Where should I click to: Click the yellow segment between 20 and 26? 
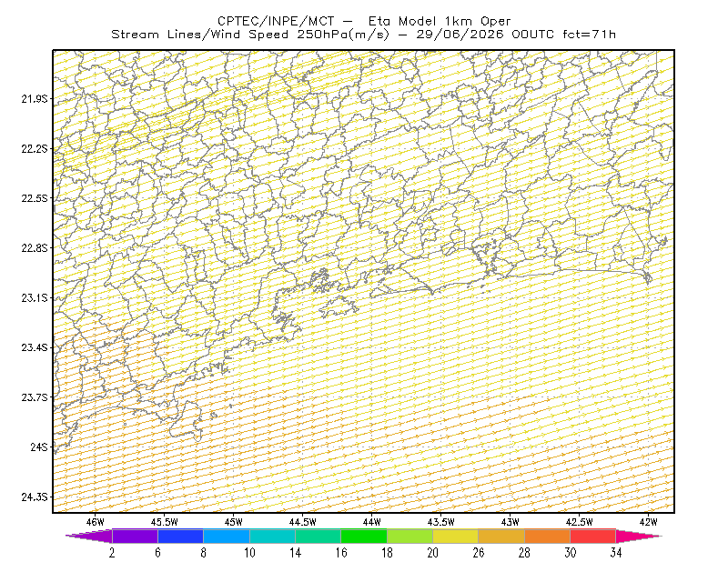tap(456, 536)
